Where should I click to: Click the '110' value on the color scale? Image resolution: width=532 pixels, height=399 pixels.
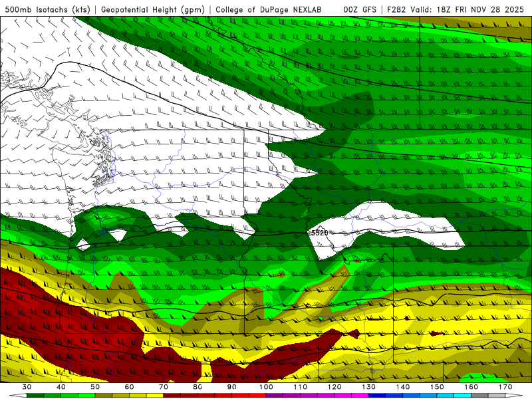click(301, 387)
